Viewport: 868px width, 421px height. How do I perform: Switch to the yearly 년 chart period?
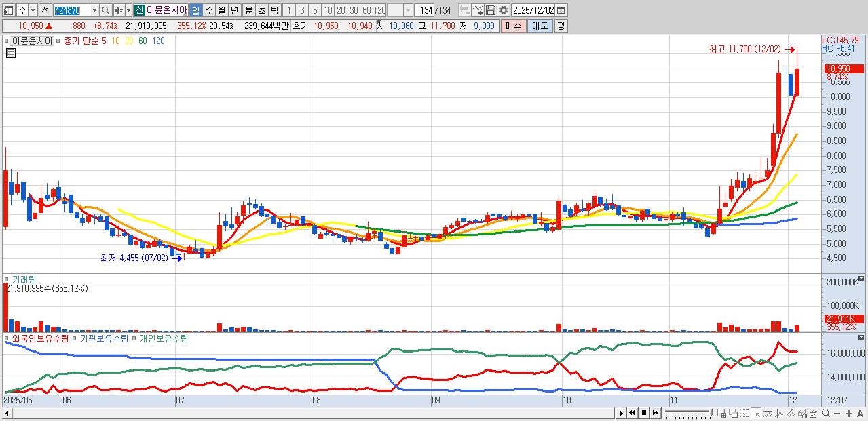(x=234, y=10)
